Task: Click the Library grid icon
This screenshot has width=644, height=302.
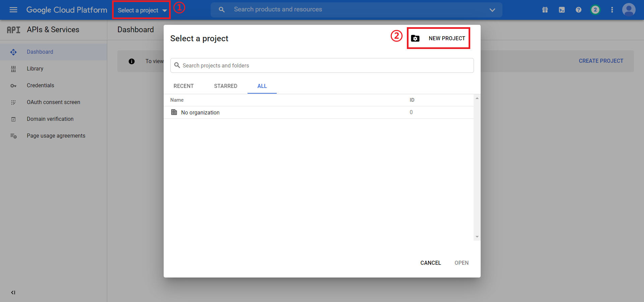Action: tap(13, 69)
